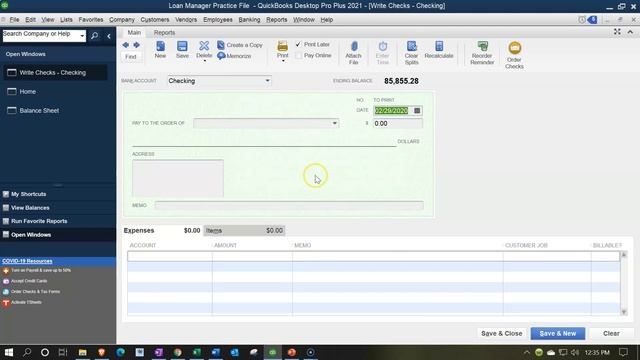This screenshot has width=640, height=360.
Task: Click the Clear button
Action: [x=611, y=333]
